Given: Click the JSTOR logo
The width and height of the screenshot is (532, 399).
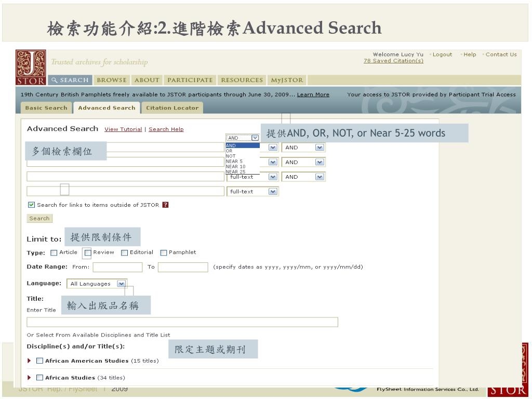Looking at the screenshot, I should 31,67.
